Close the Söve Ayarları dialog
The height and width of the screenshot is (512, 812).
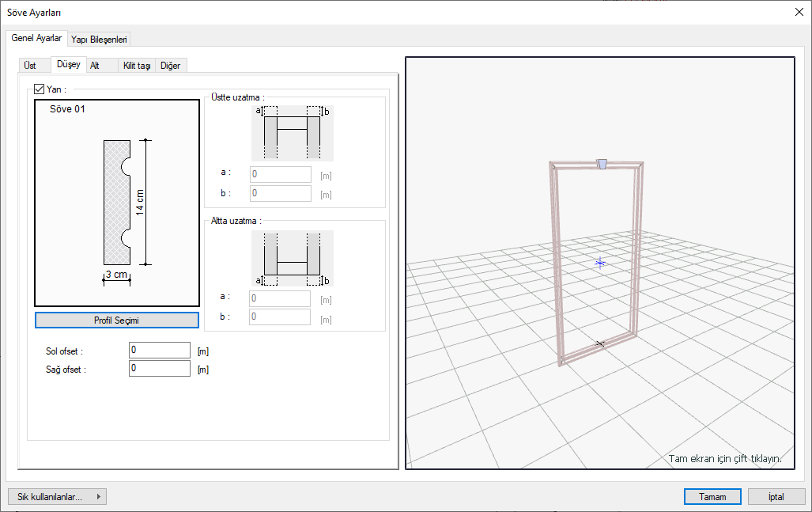pos(798,12)
